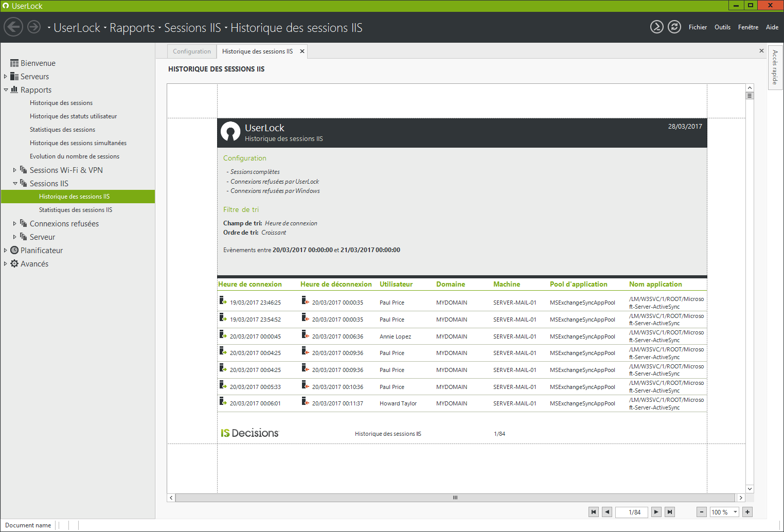Switch to the Configuration tab
784x532 pixels.
[192, 51]
